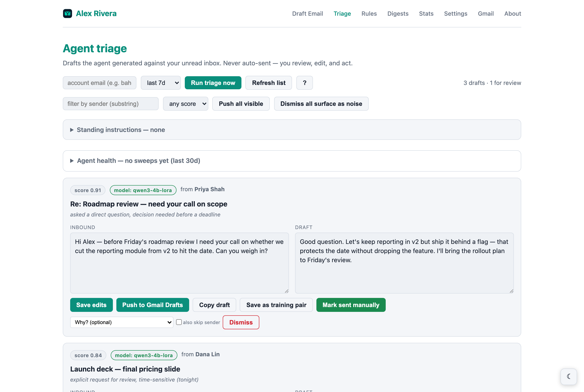Click the sender name 'Priya Shah'
Viewport: 584px width, 392px height.
[x=210, y=189]
